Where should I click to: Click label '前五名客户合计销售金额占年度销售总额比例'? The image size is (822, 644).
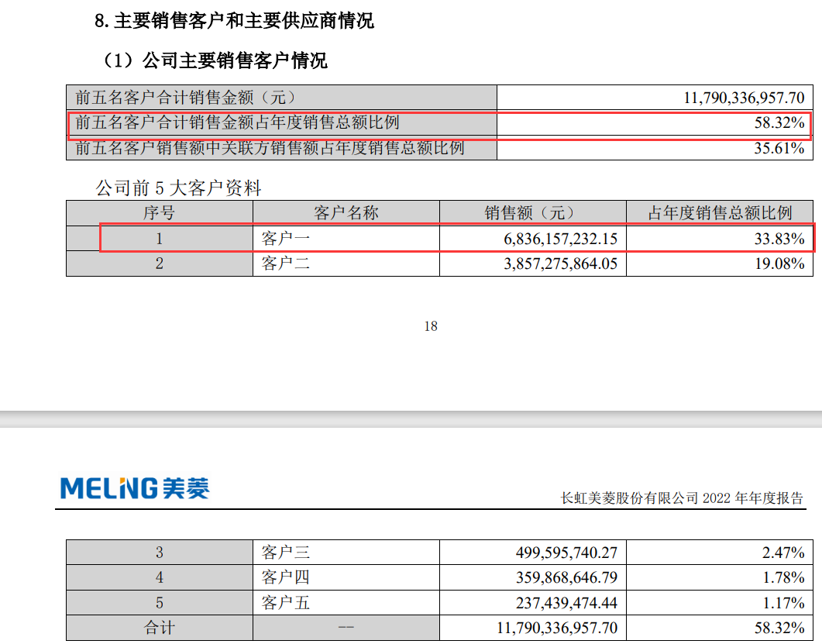point(238,122)
